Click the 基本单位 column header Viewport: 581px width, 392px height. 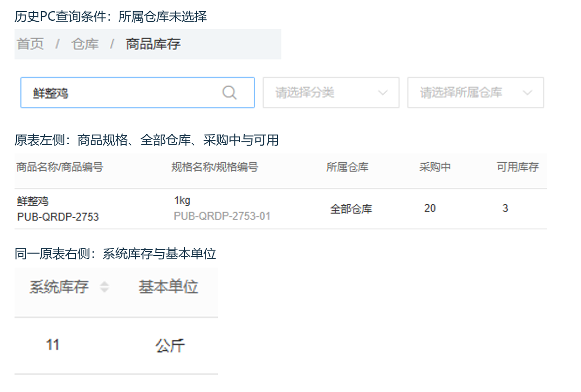click(x=168, y=287)
